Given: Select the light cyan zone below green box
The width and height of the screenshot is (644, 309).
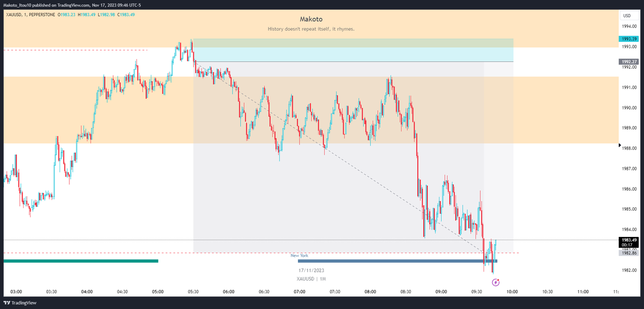Looking at the screenshot, I should 353,54.
